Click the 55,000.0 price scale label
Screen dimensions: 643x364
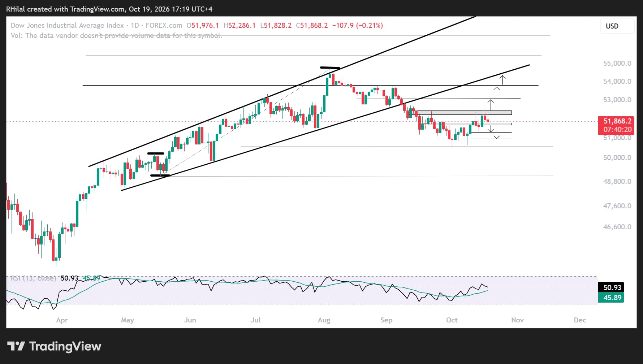point(617,63)
